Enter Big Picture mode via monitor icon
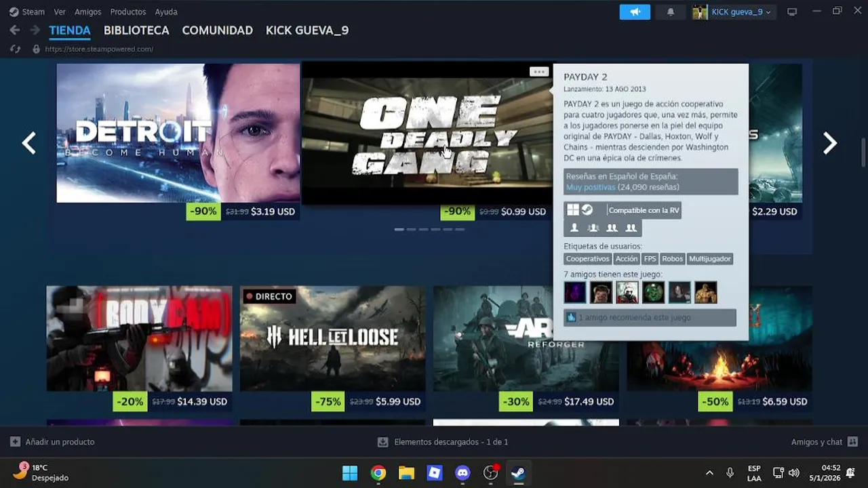Viewport: 868px width, 488px height. [x=792, y=12]
